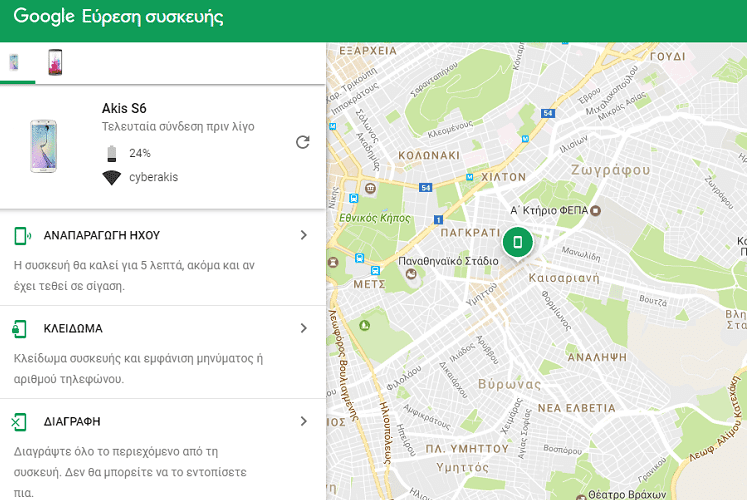Click Τελευταία σύνδεση πριν λίγο text
747x500 pixels.
pyautogui.click(x=178, y=127)
